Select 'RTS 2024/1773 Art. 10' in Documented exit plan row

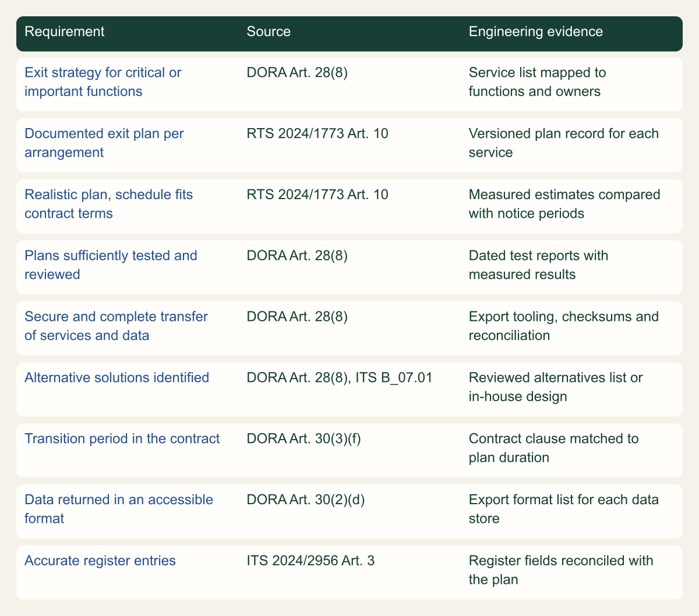317,134
